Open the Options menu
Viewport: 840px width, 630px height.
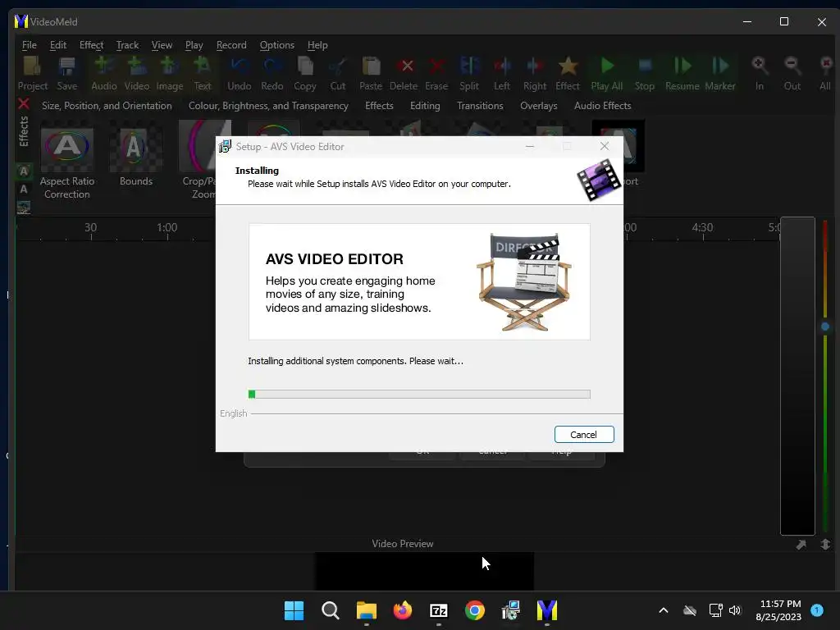point(277,45)
